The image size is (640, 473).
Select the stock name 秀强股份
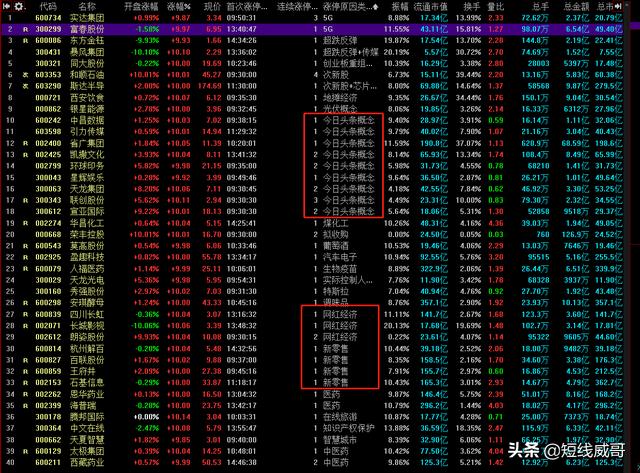pos(87,291)
